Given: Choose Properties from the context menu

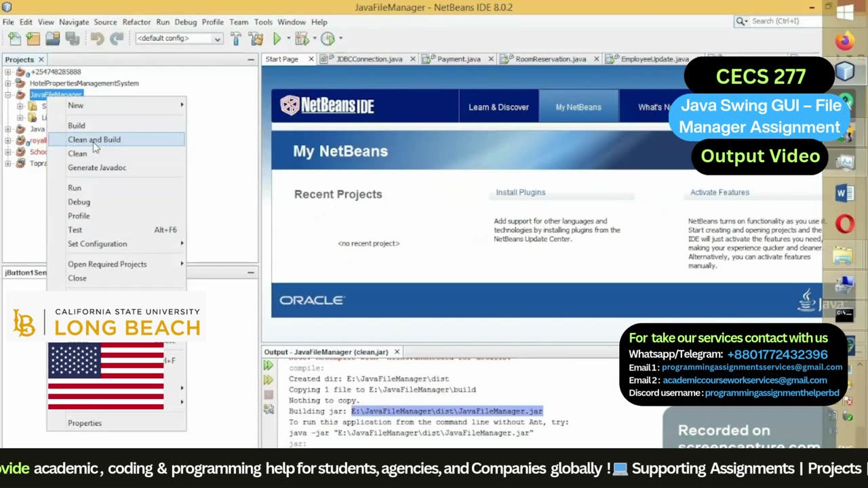Looking at the screenshot, I should pyautogui.click(x=117, y=423).
